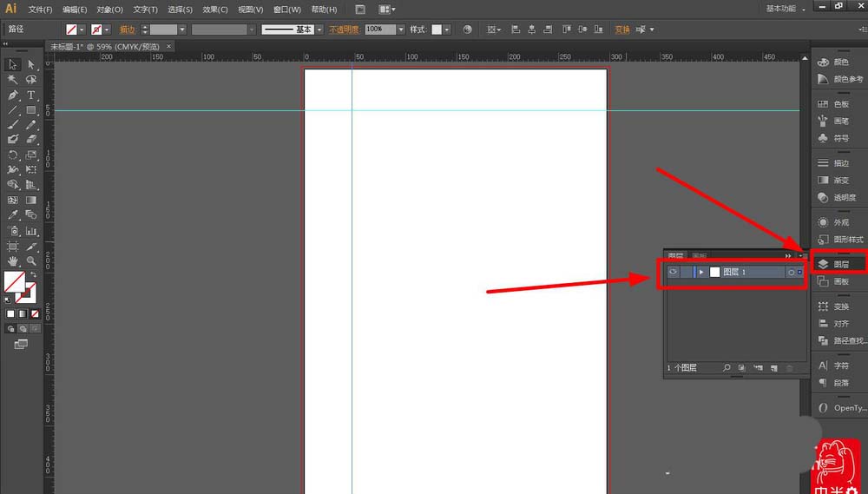Open the 文件(F) menu

(x=40, y=10)
